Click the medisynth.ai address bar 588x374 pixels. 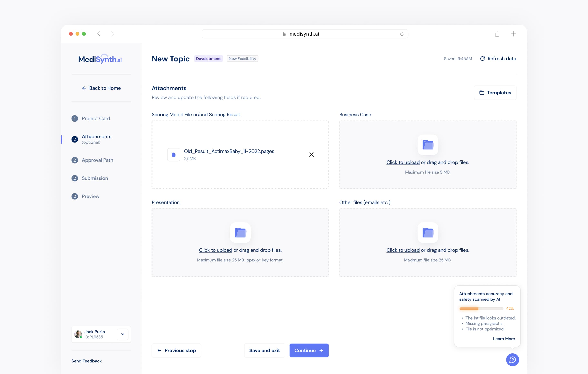pos(304,34)
